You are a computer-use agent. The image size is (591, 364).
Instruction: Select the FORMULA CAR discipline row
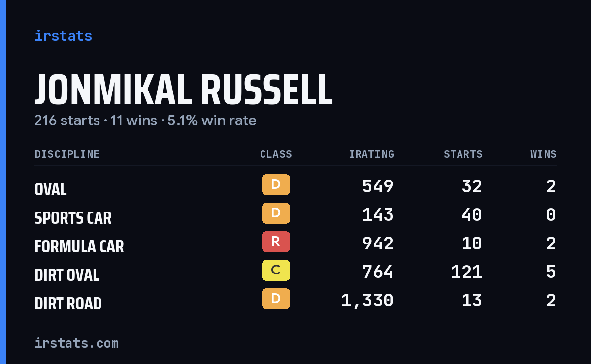click(x=295, y=244)
